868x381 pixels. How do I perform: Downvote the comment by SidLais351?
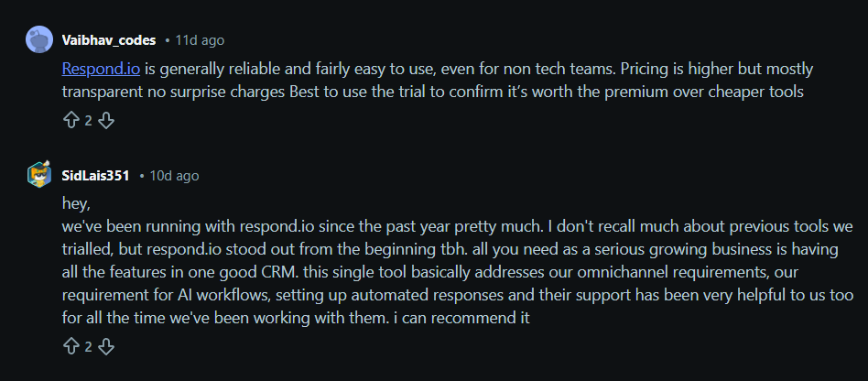click(105, 345)
